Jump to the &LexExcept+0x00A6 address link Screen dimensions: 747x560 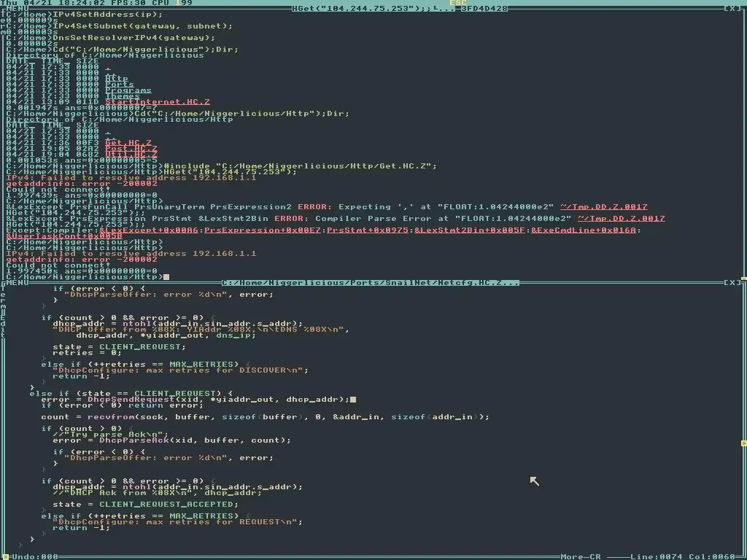coord(149,230)
